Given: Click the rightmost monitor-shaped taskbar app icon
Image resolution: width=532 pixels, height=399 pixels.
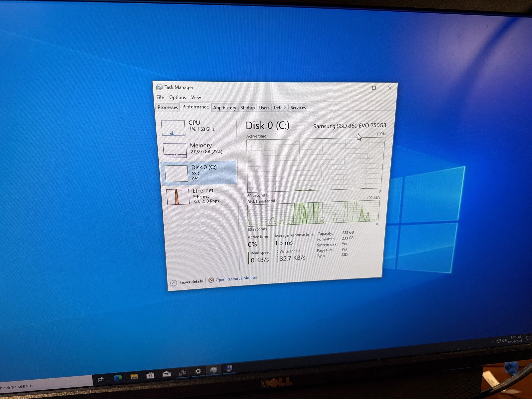Looking at the screenshot, I should pyautogui.click(x=229, y=368).
